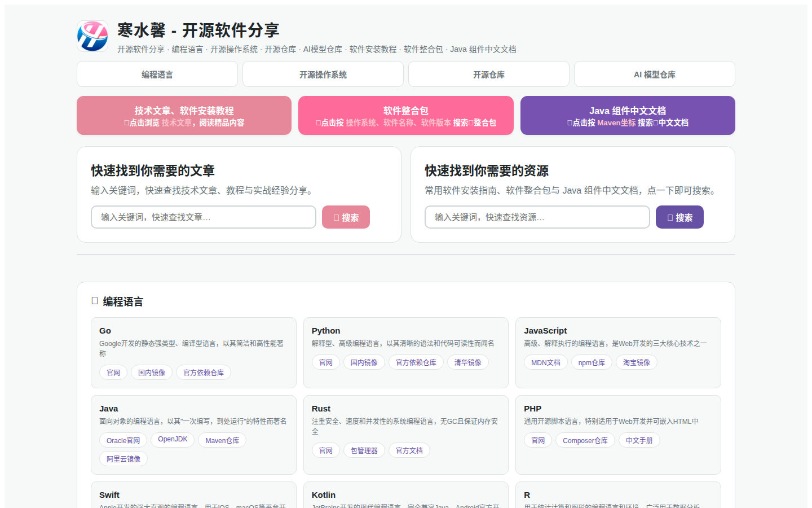Viewport: 812px width, 508px height.
Task: Focus the resource keyword search field
Action: [537, 217]
